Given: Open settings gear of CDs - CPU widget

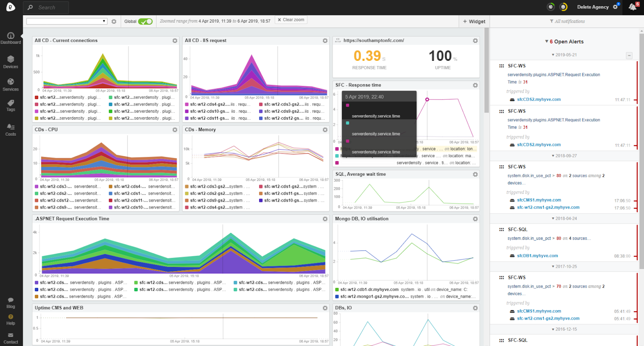Looking at the screenshot, I should click(x=175, y=130).
